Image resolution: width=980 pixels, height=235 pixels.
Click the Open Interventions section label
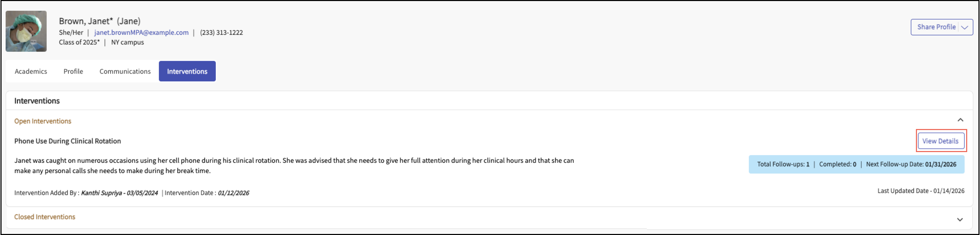tap(43, 121)
